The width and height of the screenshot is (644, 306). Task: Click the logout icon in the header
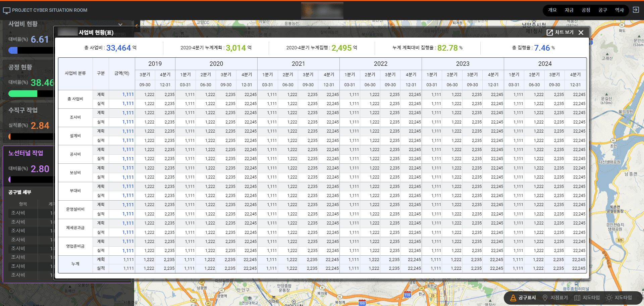(x=636, y=10)
